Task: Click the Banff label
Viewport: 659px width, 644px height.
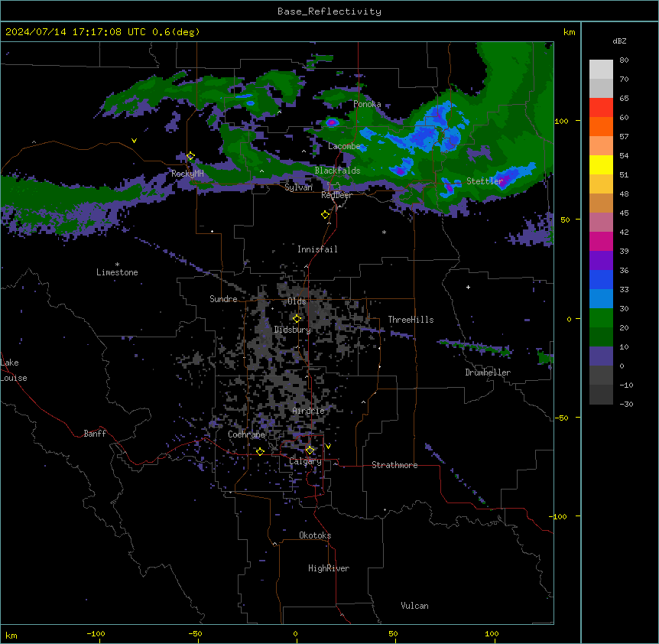Action: [95, 434]
